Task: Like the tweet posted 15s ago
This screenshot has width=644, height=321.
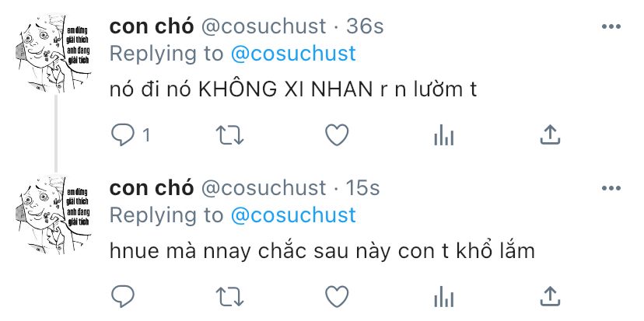Action: click(337, 296)
